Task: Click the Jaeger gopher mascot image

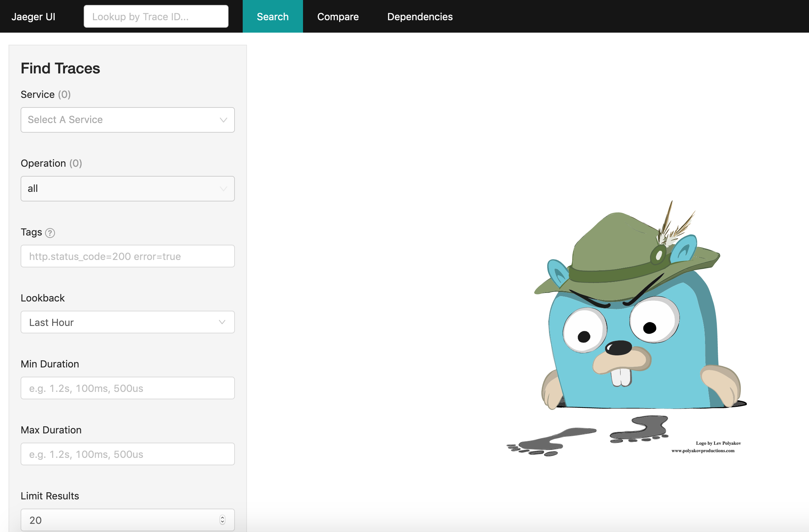Action: pyautogui.click(x=627, y=328)
